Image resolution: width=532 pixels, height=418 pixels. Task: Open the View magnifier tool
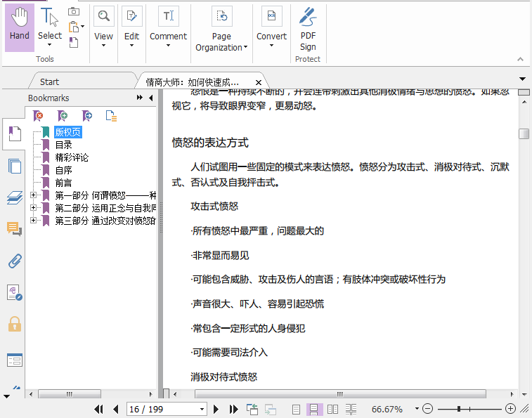pos(103,27)
